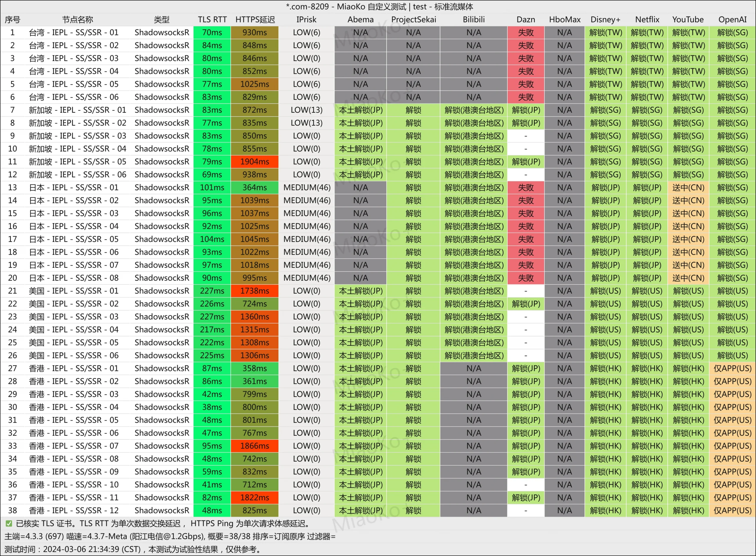Click the 1866ms red latency cell
756x556 pixels.
coord(255,446)
